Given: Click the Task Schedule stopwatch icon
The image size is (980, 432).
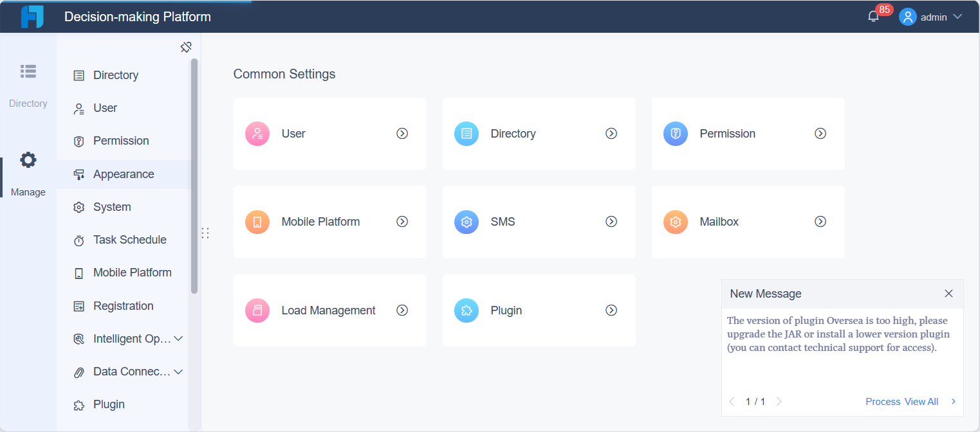Looking at the screenshot, I should pyautogui.click(x=79, y=240).
